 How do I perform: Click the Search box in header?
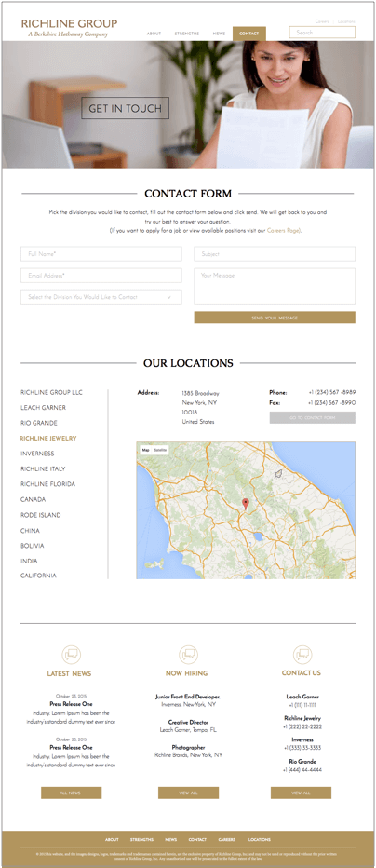(322, 33)
